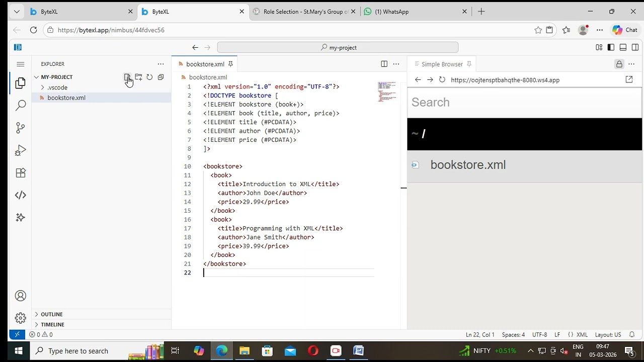Open Copilot Chat in Edge toolbar

pos(625,30)
